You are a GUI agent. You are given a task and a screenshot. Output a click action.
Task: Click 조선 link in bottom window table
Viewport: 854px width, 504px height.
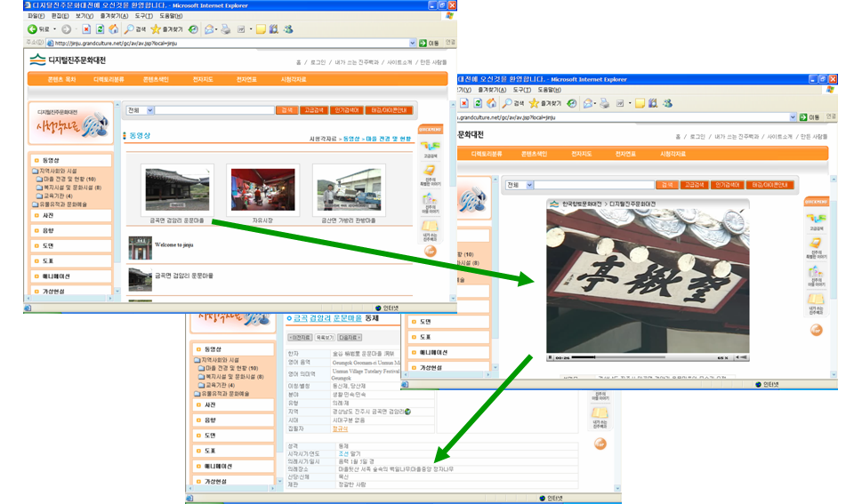point(343,453)
